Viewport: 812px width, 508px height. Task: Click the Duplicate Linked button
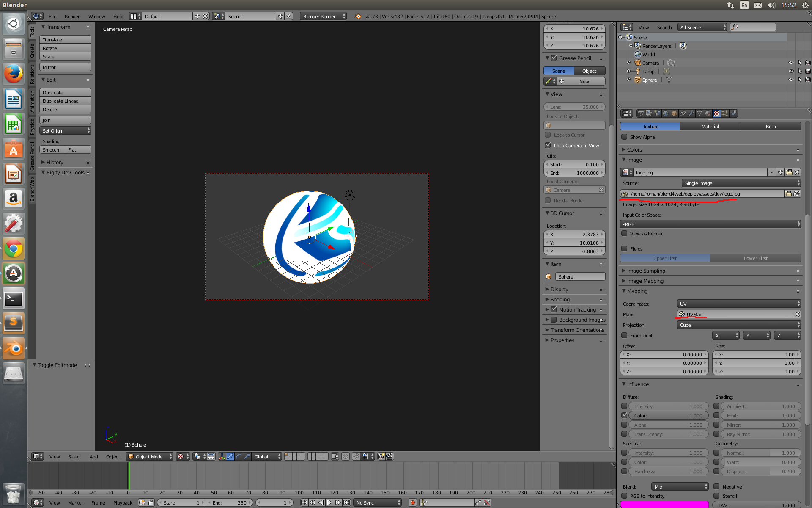point(65,101)
